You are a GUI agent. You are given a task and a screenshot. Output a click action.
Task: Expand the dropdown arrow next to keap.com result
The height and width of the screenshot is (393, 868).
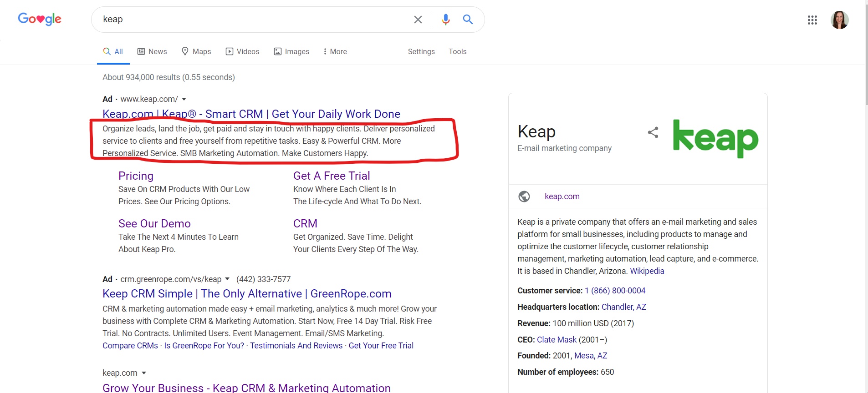click(144, 373)
